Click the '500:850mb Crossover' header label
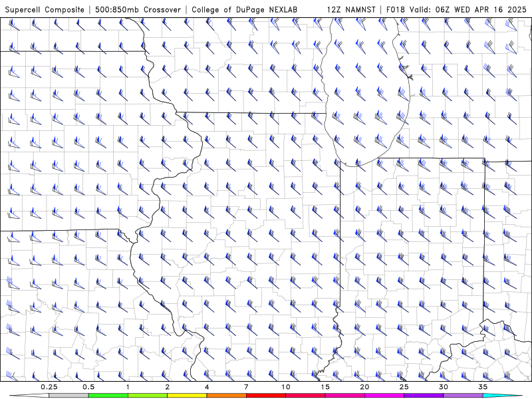This screenshot has width=532, height=399. (x=138, y=9)
